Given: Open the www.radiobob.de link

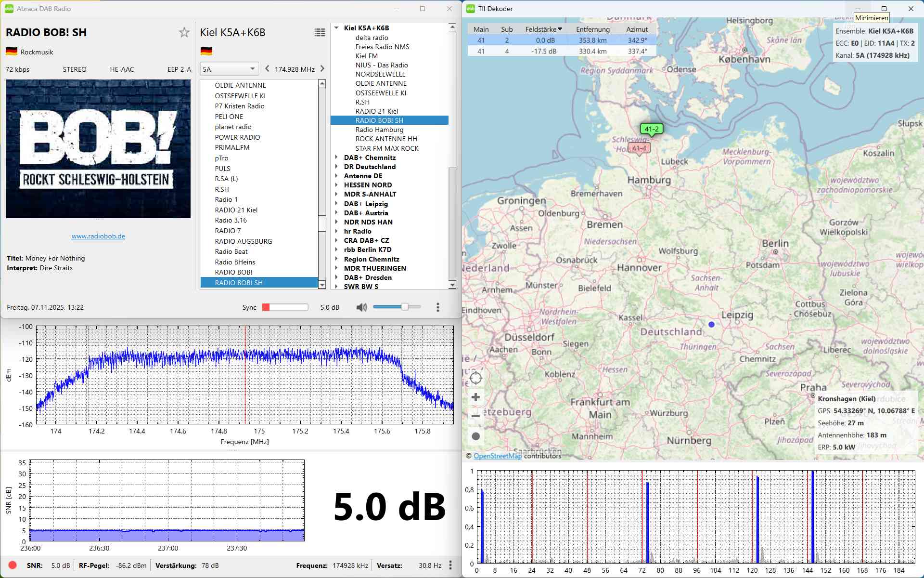Looking at the screenshot, I should click(x=98, y=236).
